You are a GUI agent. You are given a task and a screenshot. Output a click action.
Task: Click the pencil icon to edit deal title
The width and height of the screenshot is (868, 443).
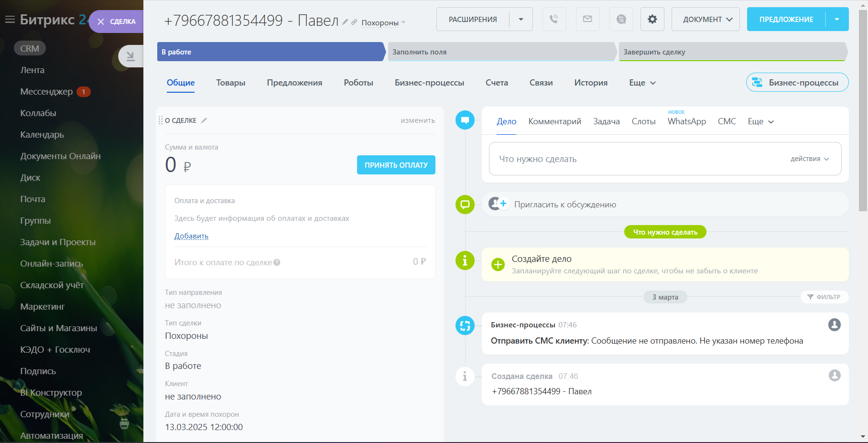click(x=345, y=22)
